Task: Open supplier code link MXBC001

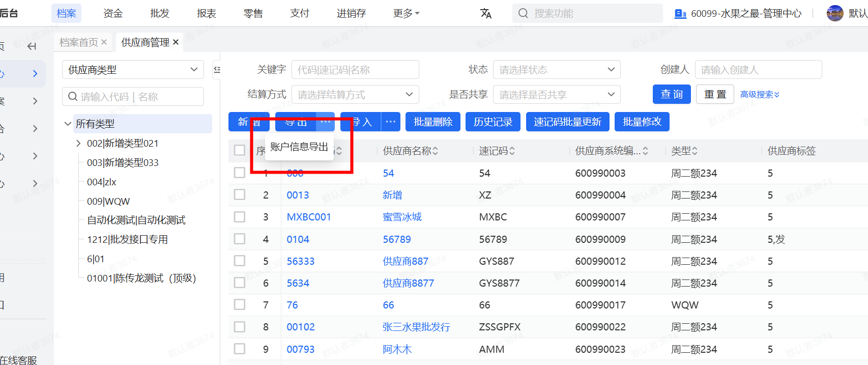Action: (309, 217)
